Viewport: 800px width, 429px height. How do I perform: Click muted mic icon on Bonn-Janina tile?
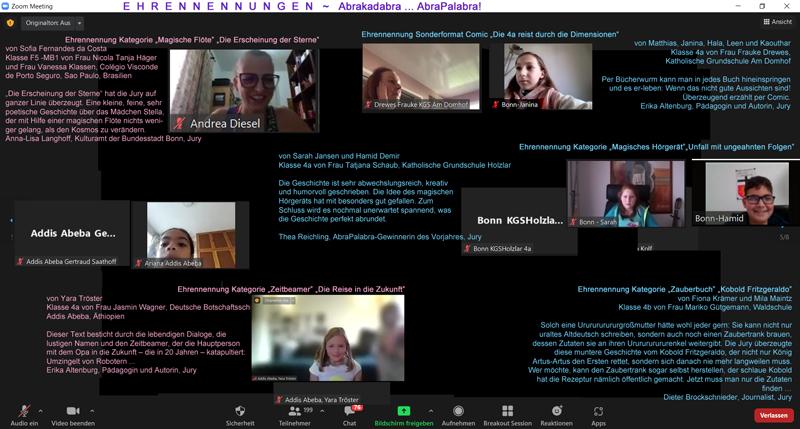click(495, 105)
